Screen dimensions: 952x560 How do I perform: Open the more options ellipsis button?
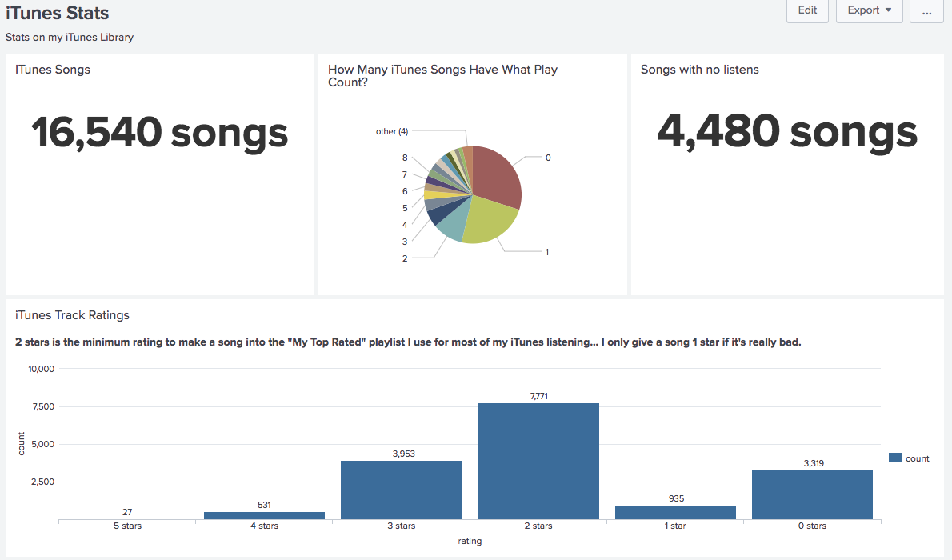(x=926, y=10)
